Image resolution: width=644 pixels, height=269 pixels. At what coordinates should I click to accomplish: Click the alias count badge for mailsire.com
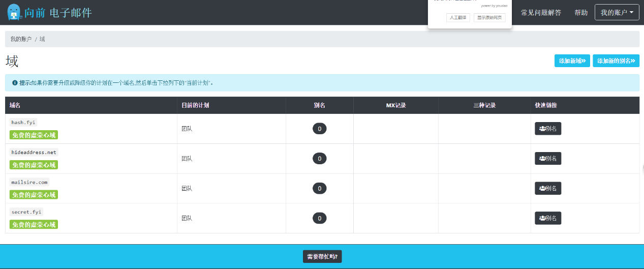point(319,188)
